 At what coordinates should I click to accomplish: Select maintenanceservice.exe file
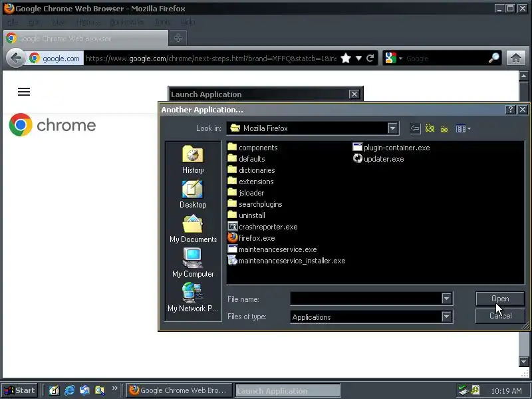pyautogui.click(x=273, y=249)
